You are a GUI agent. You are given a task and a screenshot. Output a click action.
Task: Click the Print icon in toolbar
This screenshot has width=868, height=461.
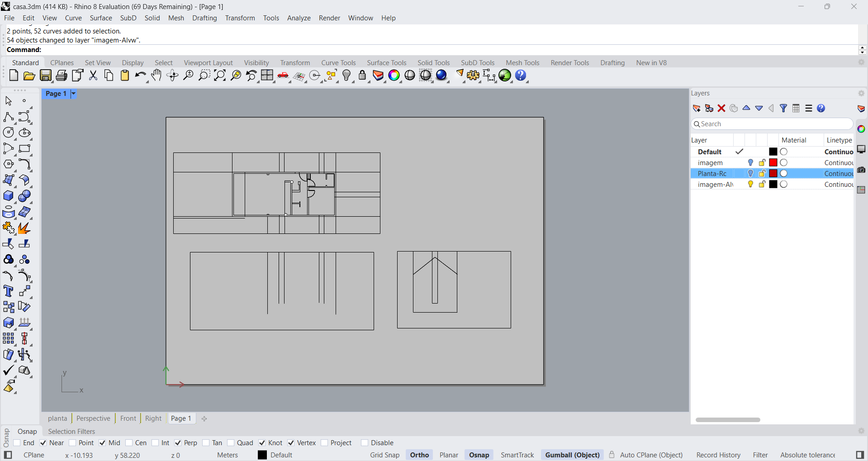point(62,76)
